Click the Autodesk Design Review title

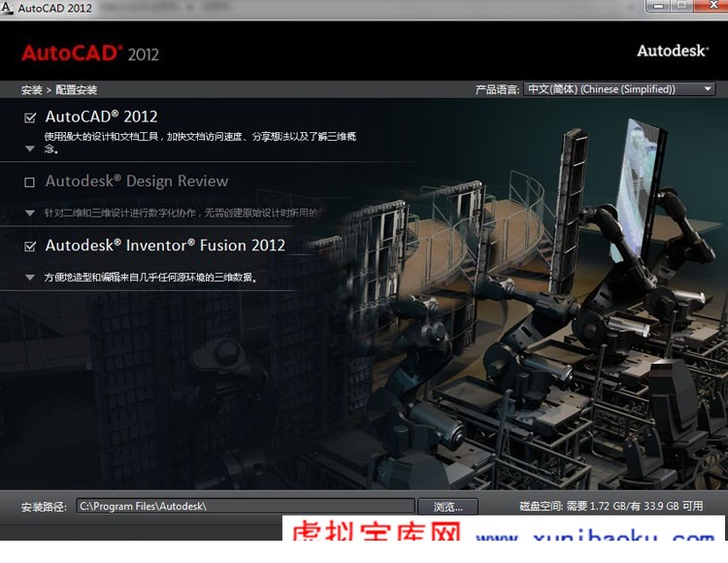tap(137, 181)
